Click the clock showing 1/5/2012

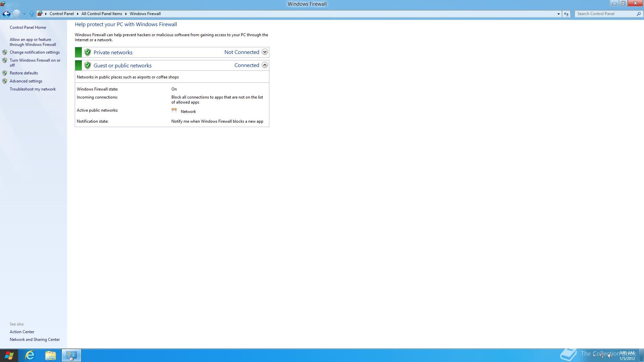tap(627, 356)
